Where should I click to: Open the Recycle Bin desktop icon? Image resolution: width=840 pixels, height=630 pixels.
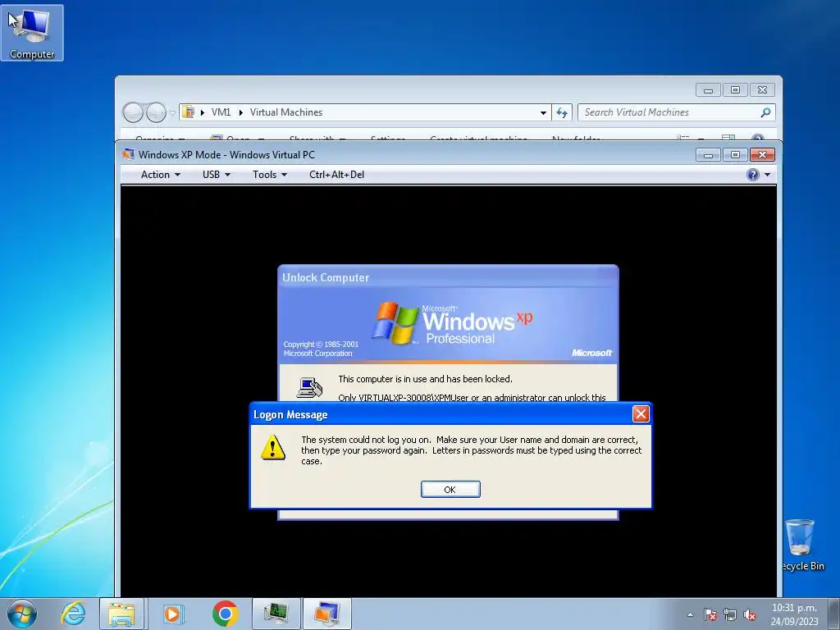click(802, 545)
